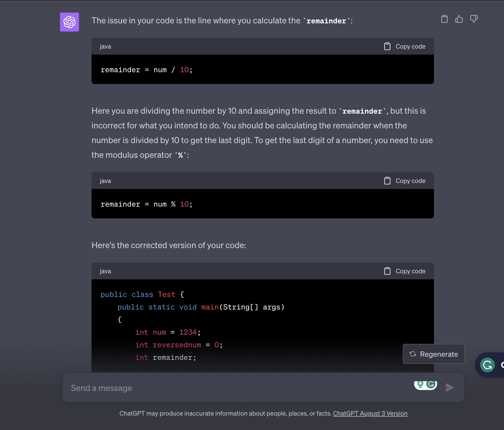Image resolution: width=504 pixels, height=430 pixels.
Task: Click the Grammarly G icon in message box
Action: click(431, 385)
